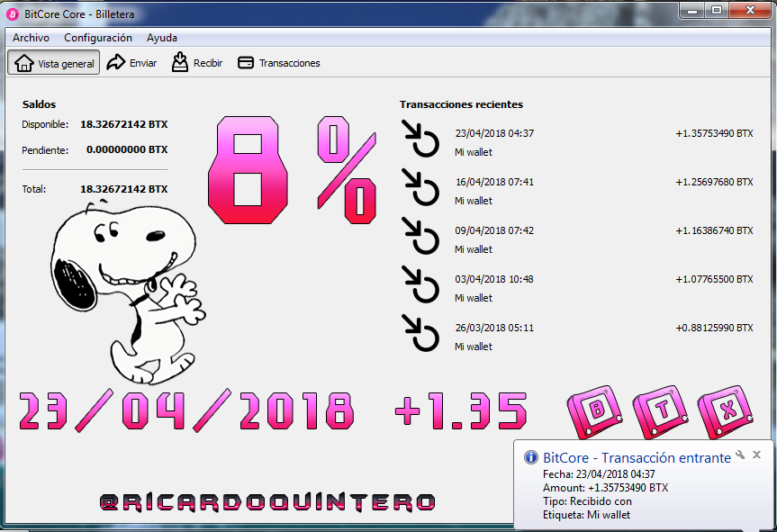Select the Transacciones card icon
Image resolution: width=777 pixels, height=532 pixels.
246,63
